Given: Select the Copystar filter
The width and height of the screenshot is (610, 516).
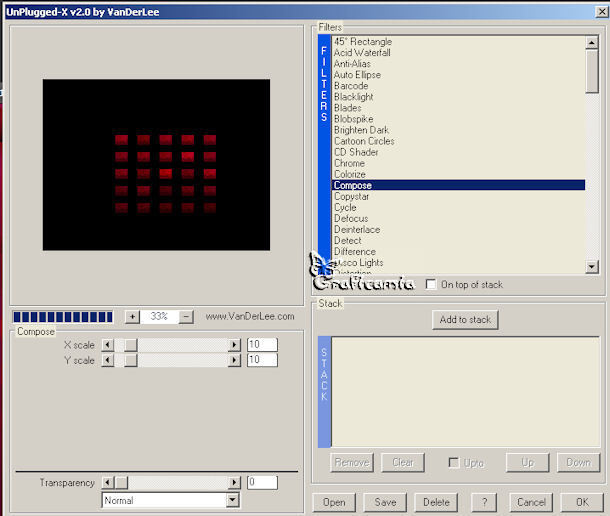Looking at the screenshot, I should 458,197.
